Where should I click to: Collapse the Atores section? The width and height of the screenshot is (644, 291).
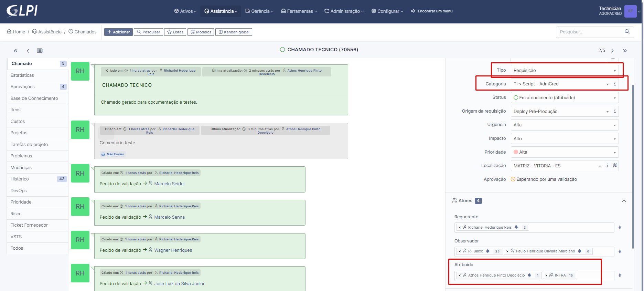click(624, 201)
